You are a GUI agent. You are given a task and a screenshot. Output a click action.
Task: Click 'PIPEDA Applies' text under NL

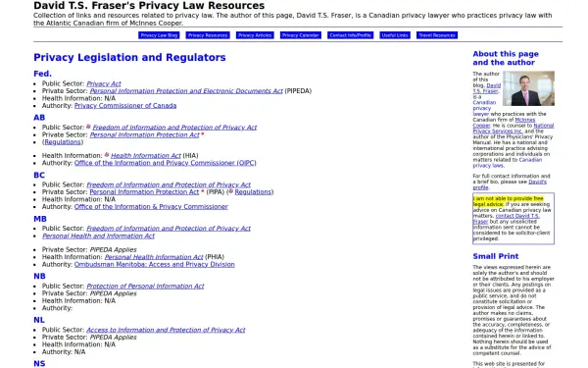click(114, 338)
